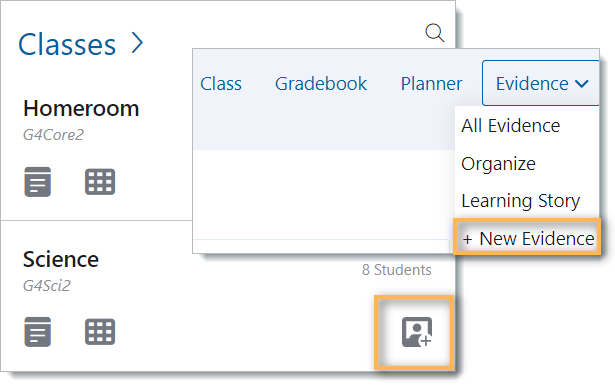The image size is (615, 387).
Task: Open Science planner notes icon
Action: coord(38,332)
